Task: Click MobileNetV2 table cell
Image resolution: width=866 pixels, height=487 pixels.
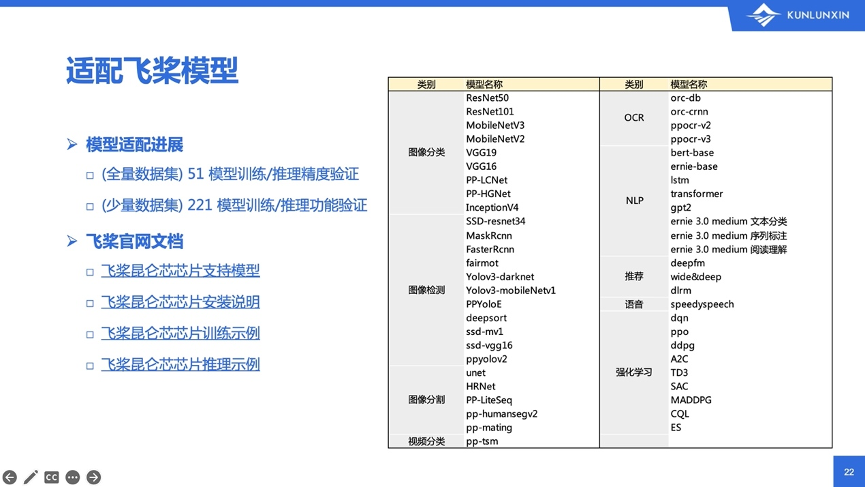Action: click(x=495, y=139)
